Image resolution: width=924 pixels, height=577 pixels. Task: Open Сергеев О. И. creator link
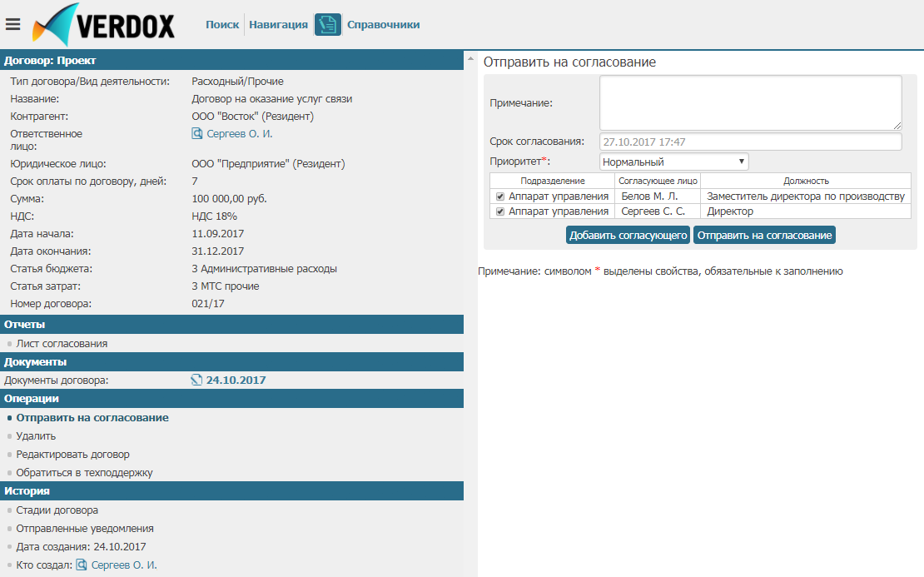[x=124, y=565]
